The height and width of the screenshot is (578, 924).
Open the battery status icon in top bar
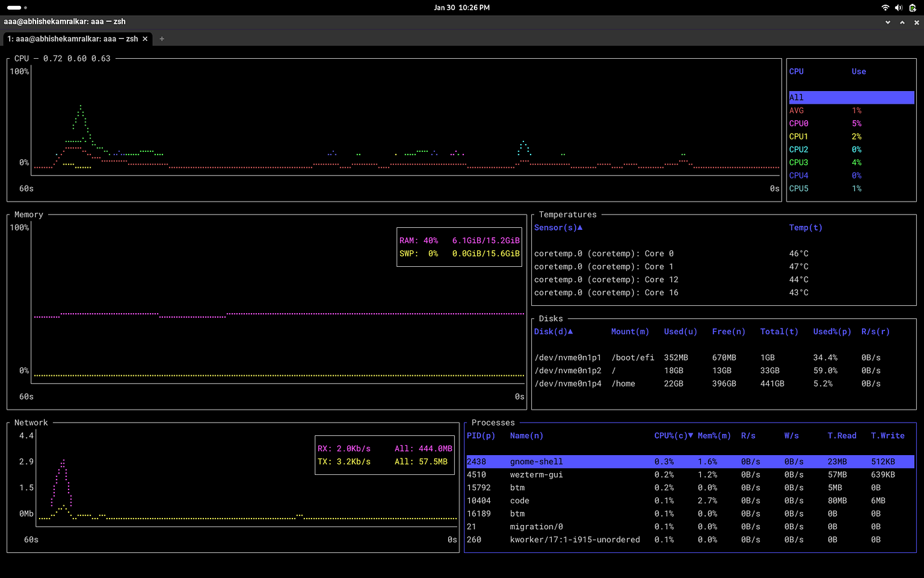912,7
